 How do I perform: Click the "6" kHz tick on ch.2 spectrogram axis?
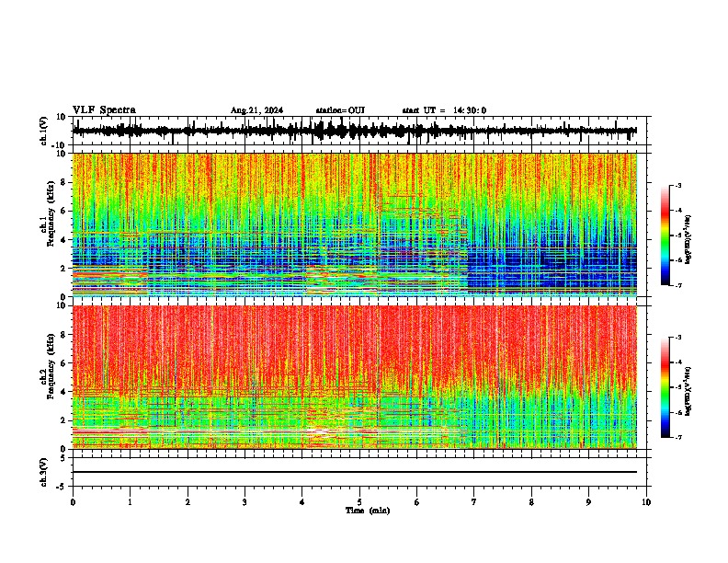(63, 363)
